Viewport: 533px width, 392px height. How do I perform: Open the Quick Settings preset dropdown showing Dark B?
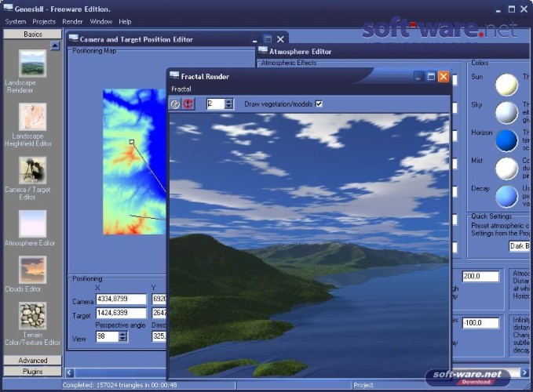coord(519,246)
